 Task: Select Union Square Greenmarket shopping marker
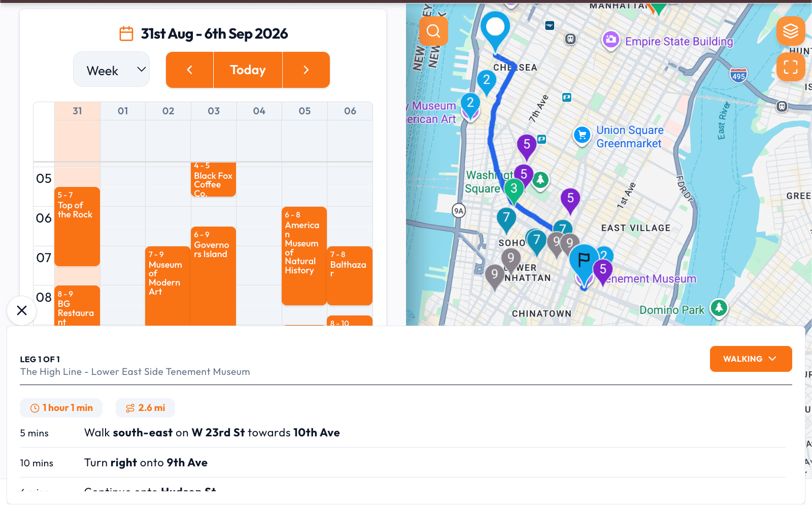582,135
